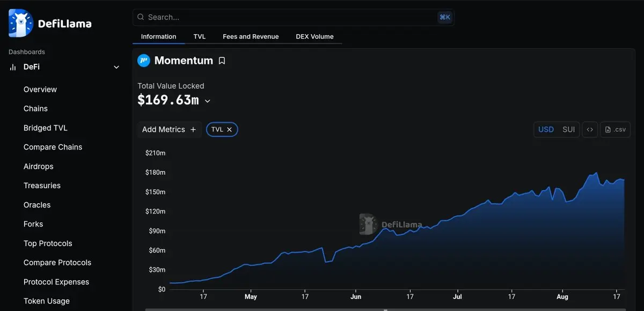Click the DefiLlama logo
Image resolution: width=644 pixels, height=311 pixels.
[x=50, y=24]
